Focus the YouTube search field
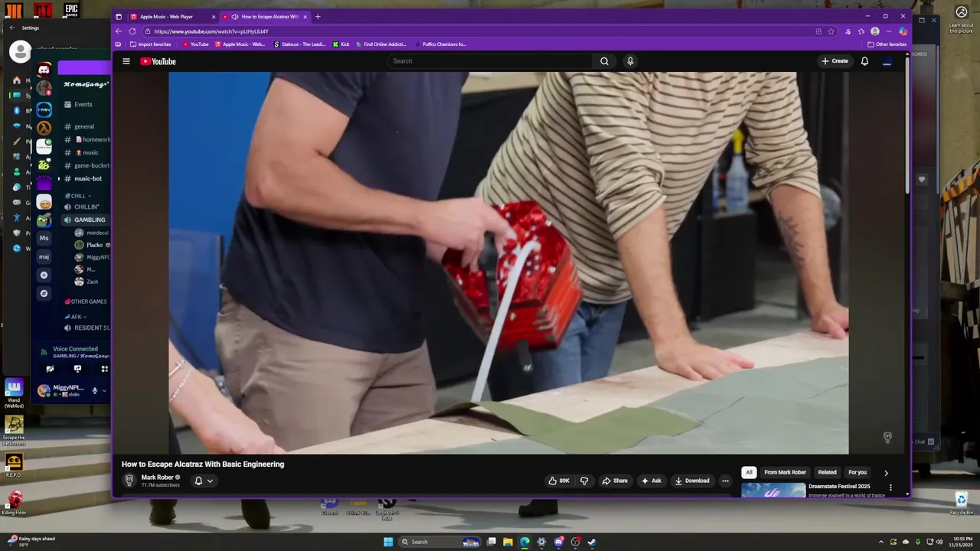Viewport: 980px width, 551px height. pyautogui.click(x=490, y=61)
